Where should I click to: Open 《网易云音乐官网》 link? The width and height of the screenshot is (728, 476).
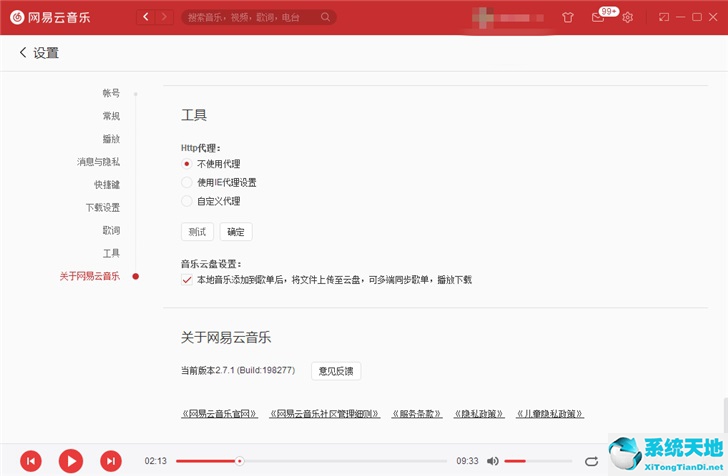(x=219, y=413)
